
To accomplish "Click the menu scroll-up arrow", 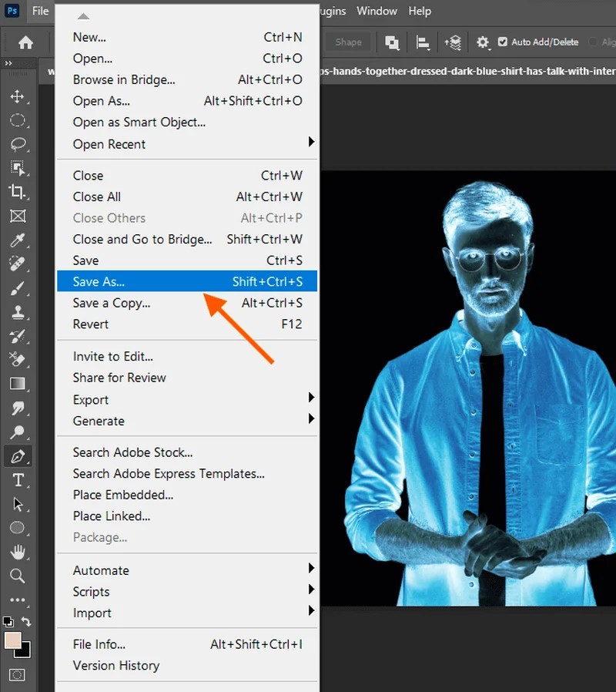I will click(83, 17).
